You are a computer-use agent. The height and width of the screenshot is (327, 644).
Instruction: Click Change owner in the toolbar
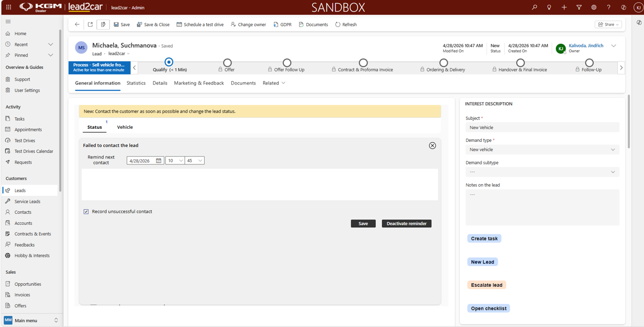(x=249, y=24)
